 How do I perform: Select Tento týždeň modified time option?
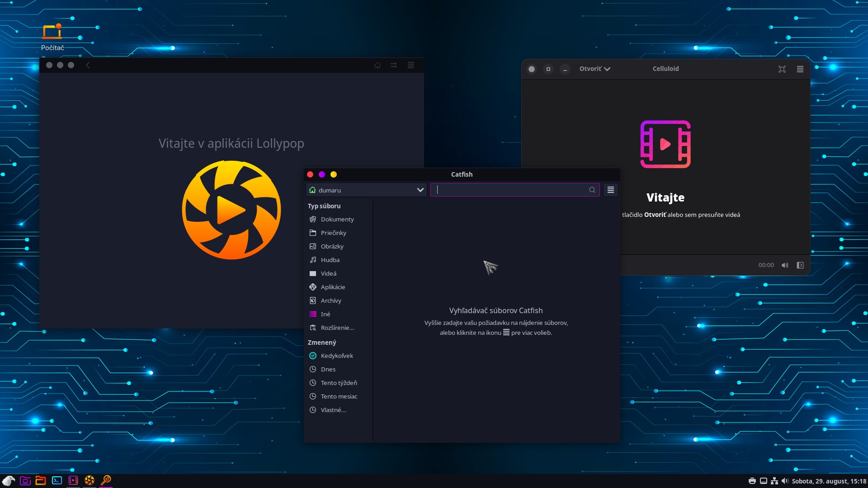coord(338,383)
